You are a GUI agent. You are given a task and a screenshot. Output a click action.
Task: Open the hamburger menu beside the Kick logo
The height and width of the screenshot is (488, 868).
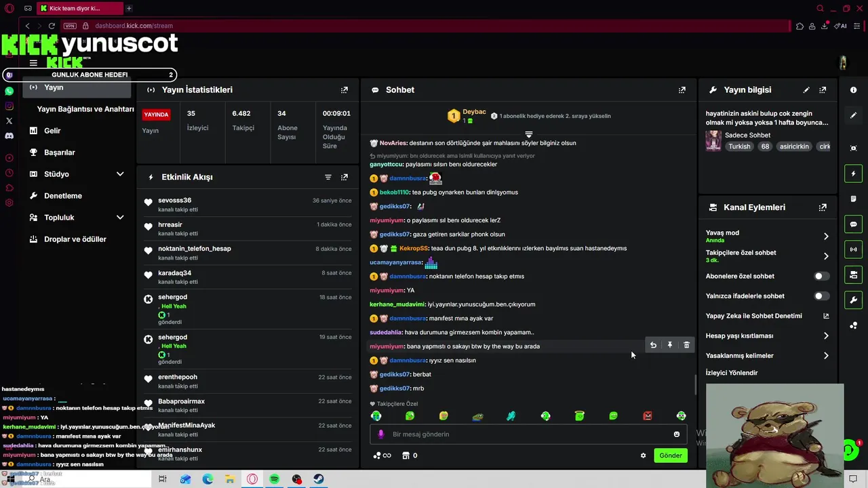[33, 63]
